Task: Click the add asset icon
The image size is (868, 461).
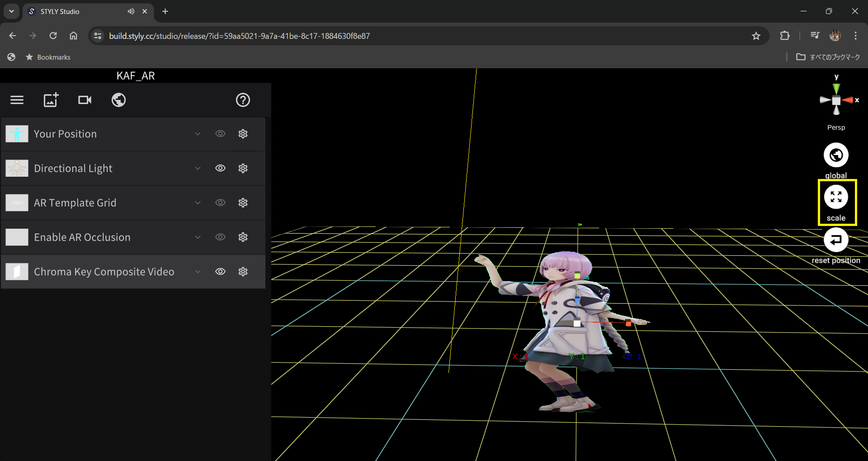Action: (x=51, y=100)
